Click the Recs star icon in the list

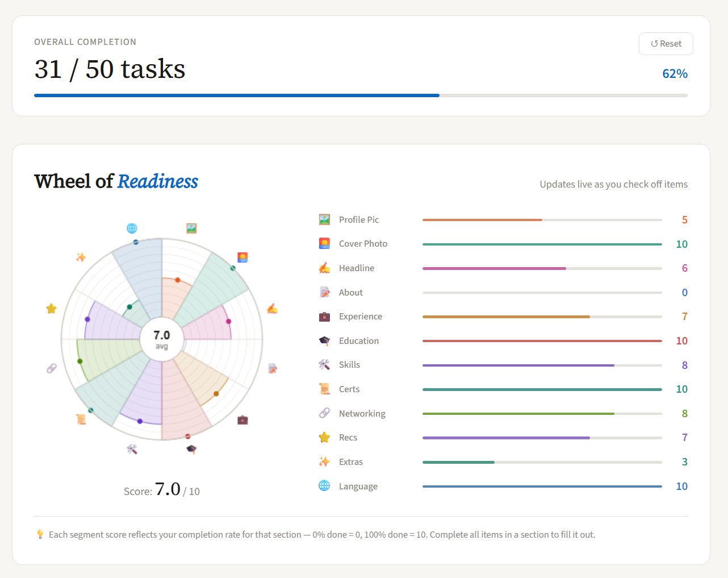[x=324, y=438]
